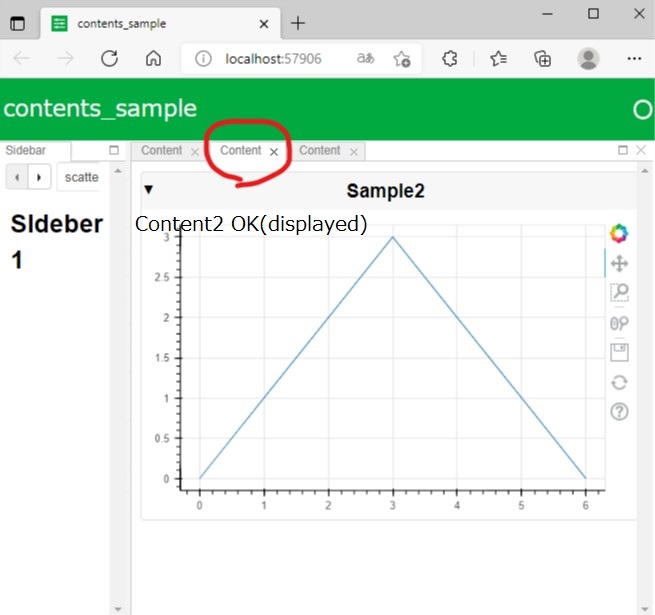Switch to the first Content tab
The height and width of the screenshot is (615, 655).
coord(161,151)
